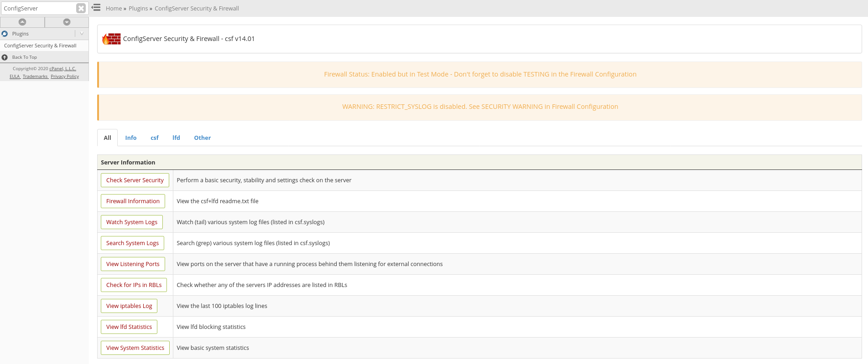Click Check for IPs in RBLs
Viewport: 868px width, 364px height.
tap(134, 285)
